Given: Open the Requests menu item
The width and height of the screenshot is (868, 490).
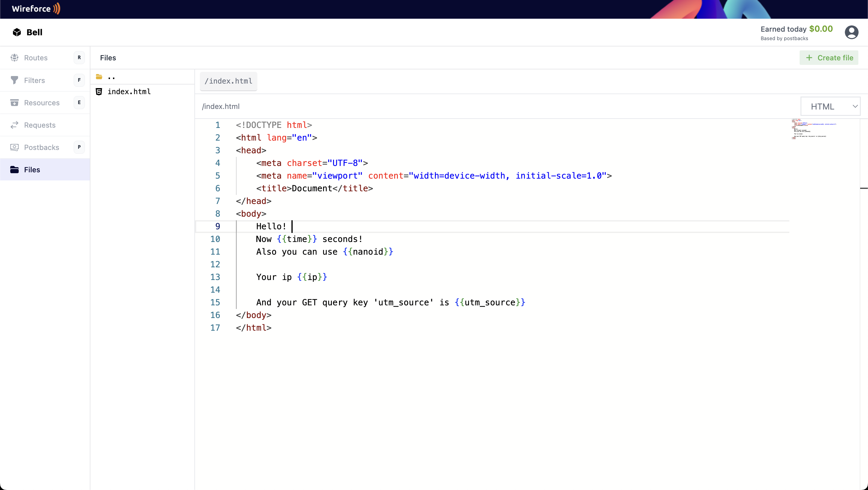Looking at the screenshot, I should pyautogui.click(x=40, y=125).
